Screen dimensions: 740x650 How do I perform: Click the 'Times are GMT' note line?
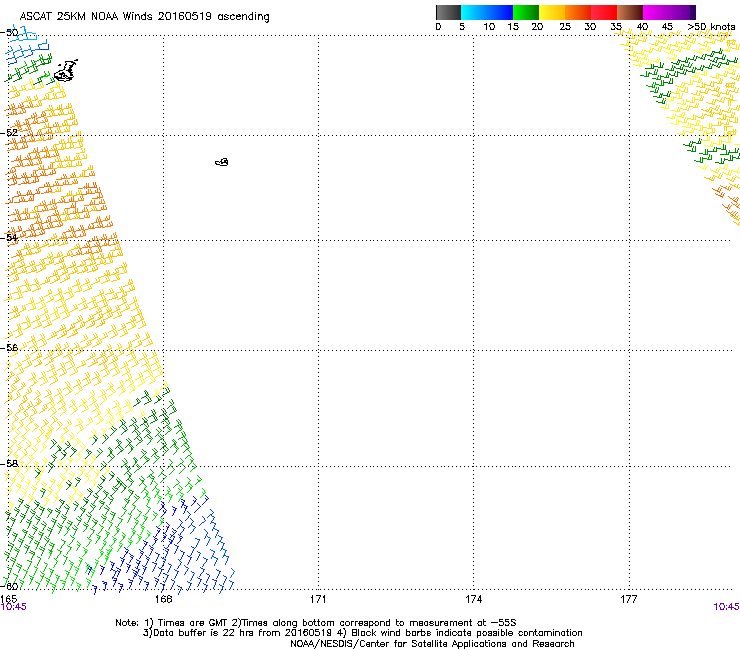(316, 623)
